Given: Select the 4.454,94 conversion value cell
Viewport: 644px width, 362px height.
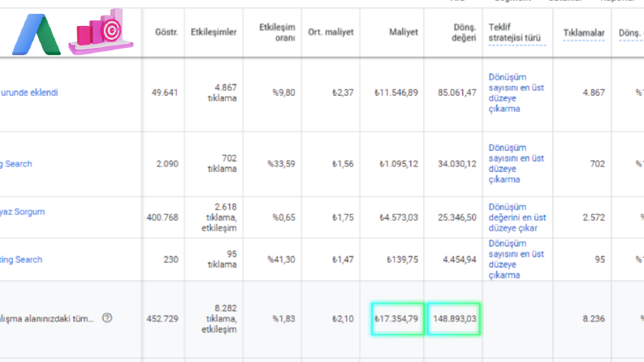Looking at the screenshot, I should click(x=460, y=260).
